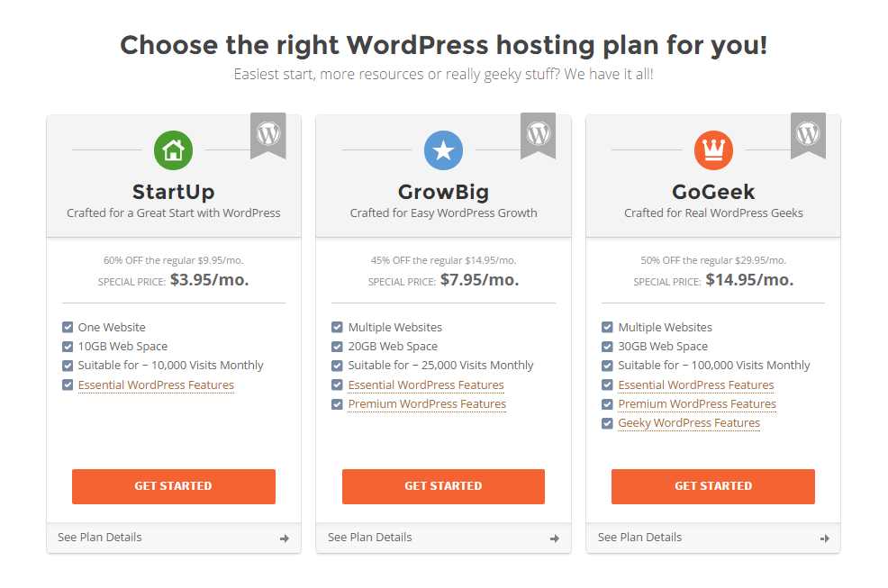888x588 pixels.
Task: Click the green StartUp house icon
Action: 173,150
